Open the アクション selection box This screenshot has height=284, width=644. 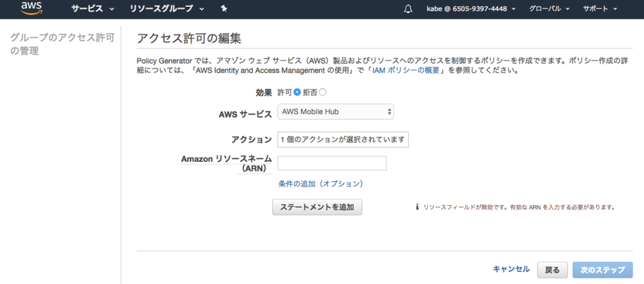(x=343, y=139)
